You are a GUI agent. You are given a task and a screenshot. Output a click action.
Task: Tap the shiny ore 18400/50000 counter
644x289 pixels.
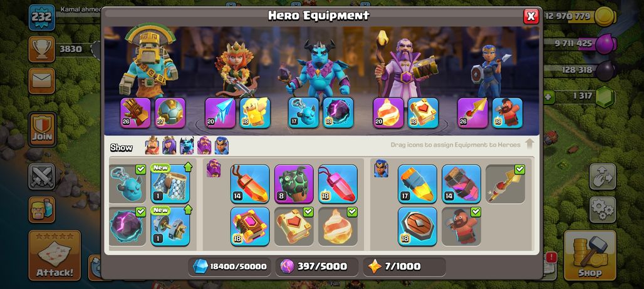click(x=230, y=266)
